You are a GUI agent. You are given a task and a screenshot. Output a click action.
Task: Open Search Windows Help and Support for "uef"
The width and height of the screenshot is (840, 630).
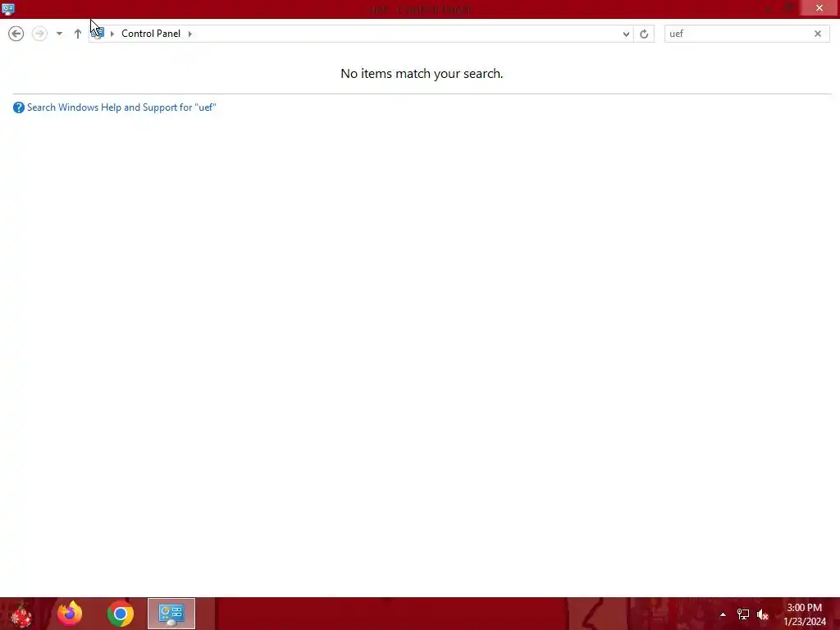[x=121, y=107]
